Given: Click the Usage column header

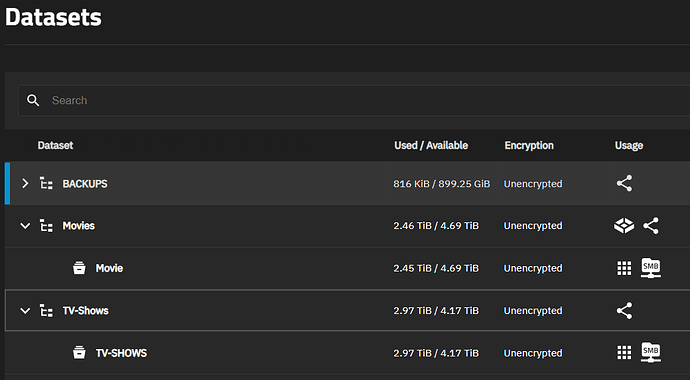Looking at the screenshot, I should [629, 146].
